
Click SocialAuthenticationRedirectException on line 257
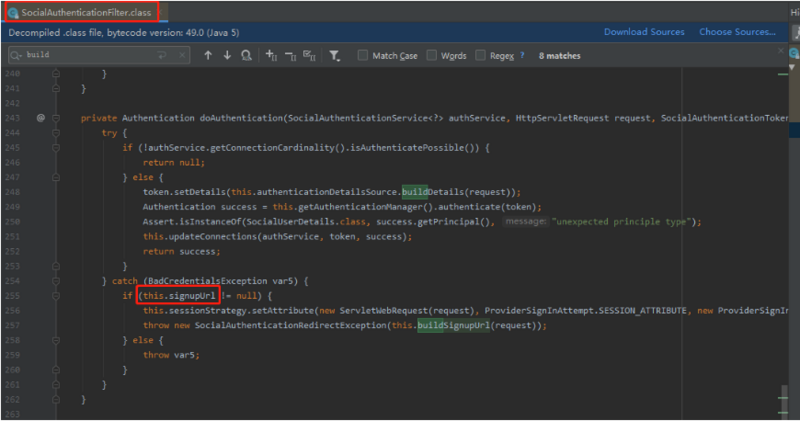(291, 325)
